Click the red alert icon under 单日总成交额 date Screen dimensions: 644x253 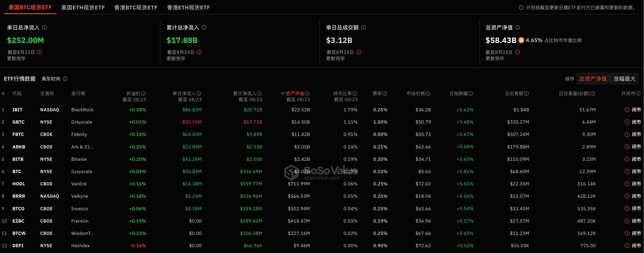(359, 52)
